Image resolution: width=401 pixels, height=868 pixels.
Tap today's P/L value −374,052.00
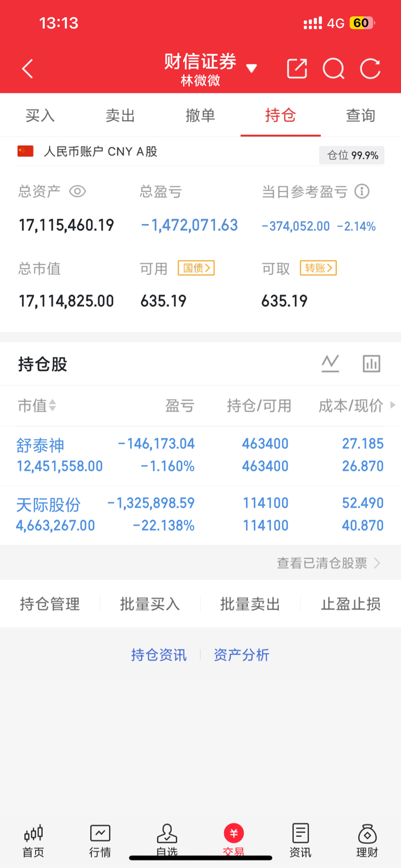tap(296, 226)
